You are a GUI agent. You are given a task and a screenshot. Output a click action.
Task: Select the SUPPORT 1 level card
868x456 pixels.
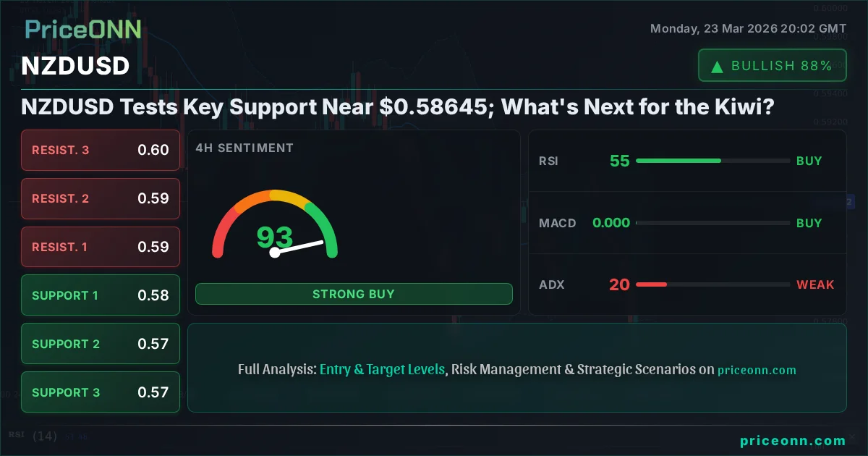click(101, 295)
